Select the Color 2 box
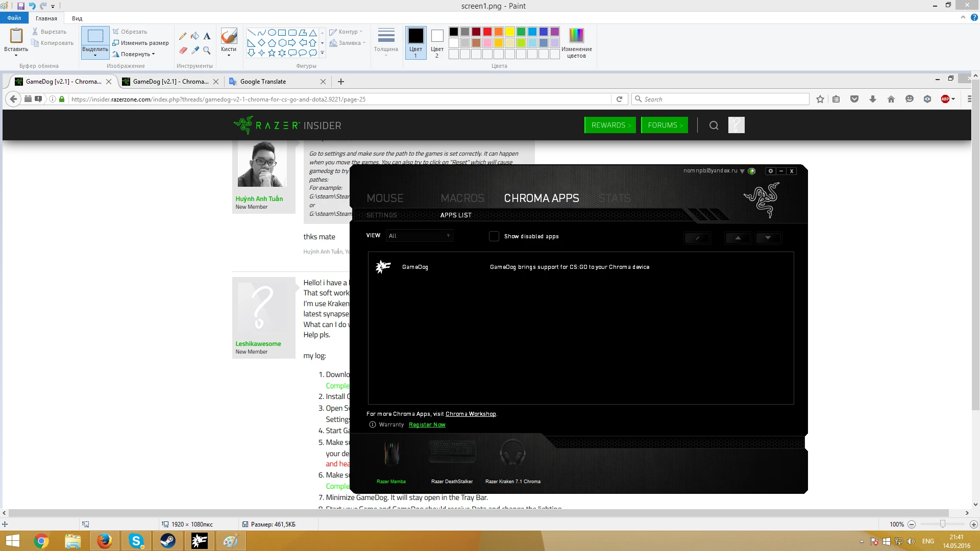 coord(437,42)
